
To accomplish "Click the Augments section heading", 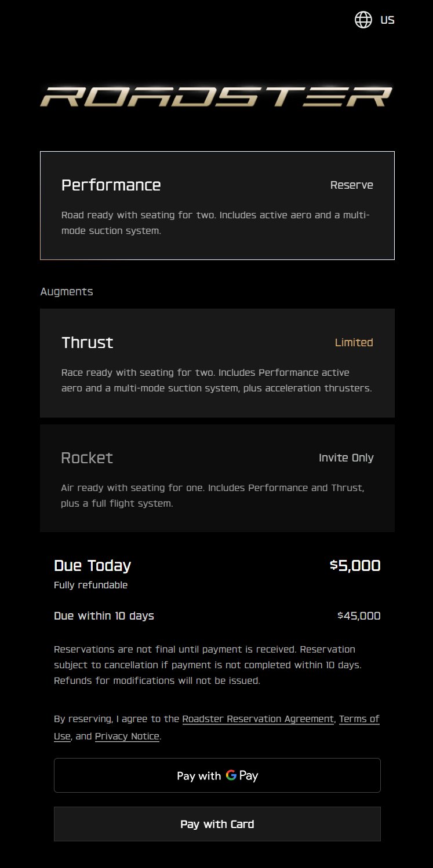I will coord(67,292).
